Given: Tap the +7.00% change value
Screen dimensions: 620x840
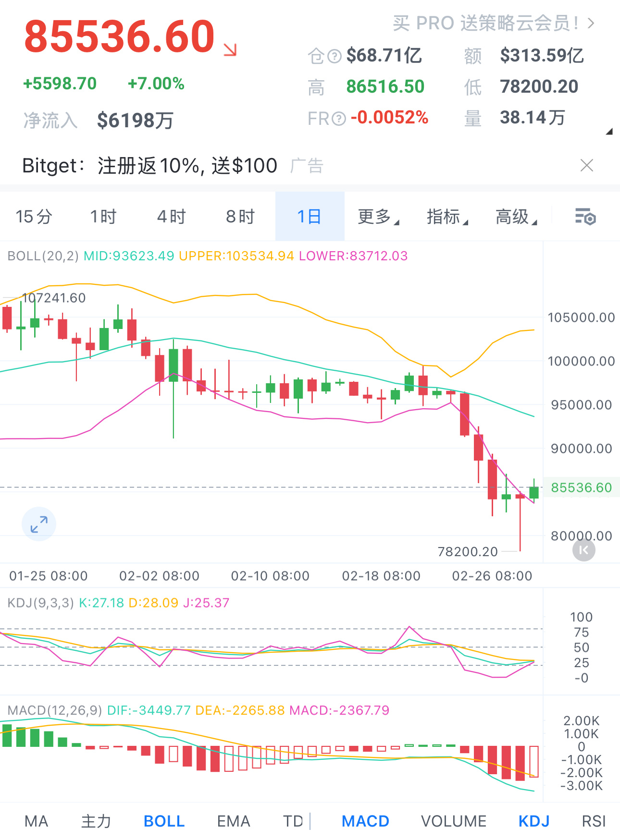Looking at the screenshot, I should click(x=156, y=84).
